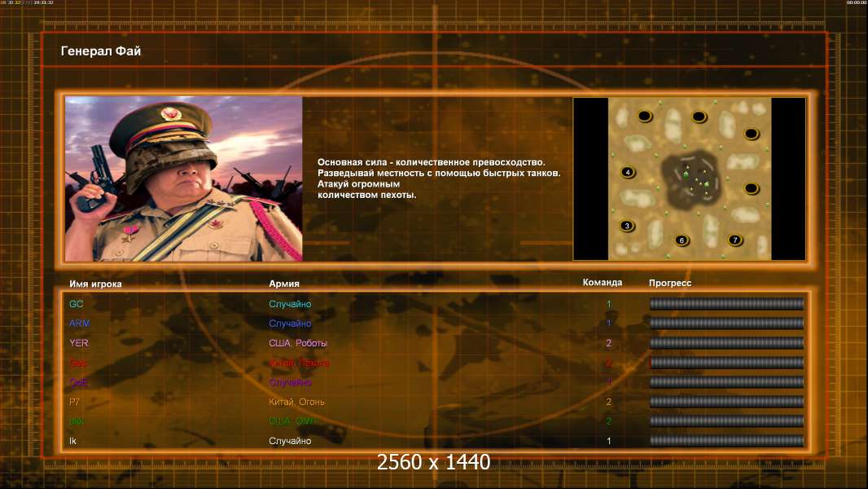Screen dimensions: 868x489
Task: Click the team number in GC's row
Action: tap(608, 304)
